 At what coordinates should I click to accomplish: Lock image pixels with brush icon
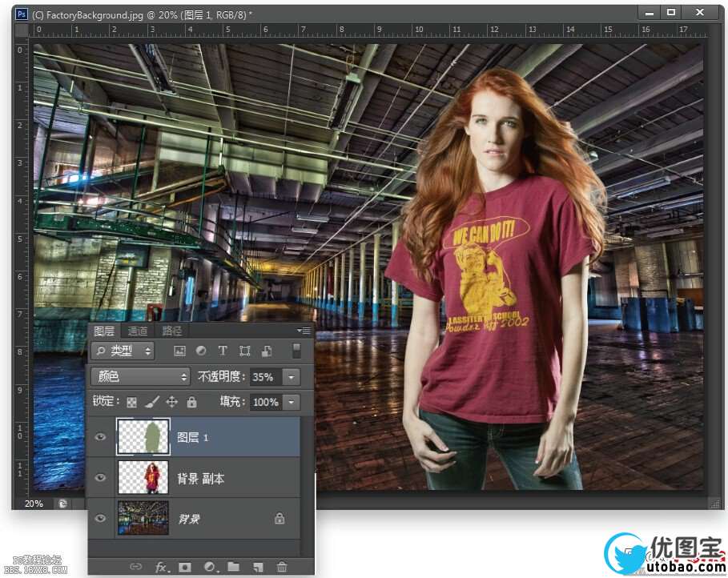pyautogui.click(x=152, y=402)
